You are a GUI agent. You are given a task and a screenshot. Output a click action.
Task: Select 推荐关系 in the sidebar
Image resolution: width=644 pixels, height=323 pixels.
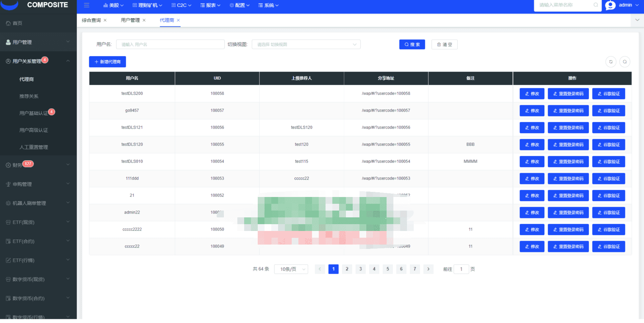pos(29,96)
